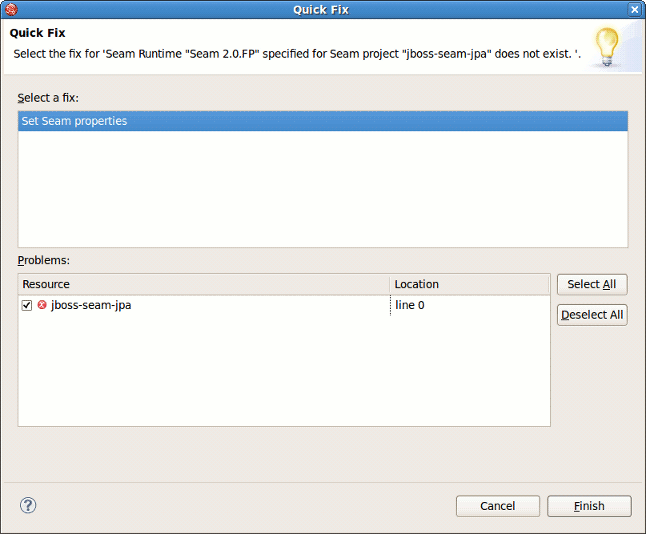Sort by the Resource column header
Image resolution: width=646 pixels, height=534 pixels.
[x=203, y=284]
